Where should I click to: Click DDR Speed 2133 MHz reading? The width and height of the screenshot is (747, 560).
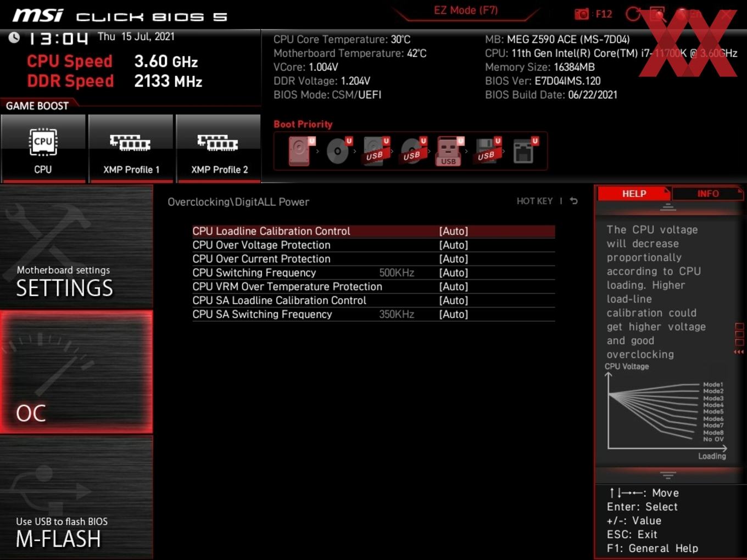point(115,81)
